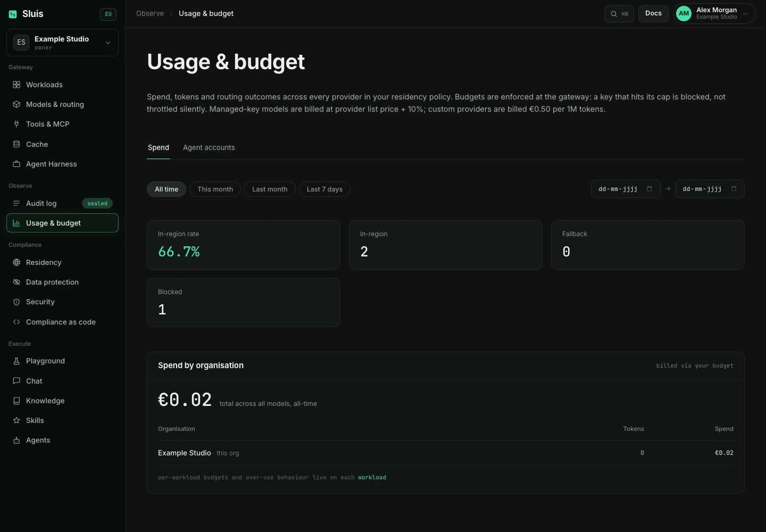Open the search command palette
This screenshot has height=532, width=766.
click(x=619, y=14)
